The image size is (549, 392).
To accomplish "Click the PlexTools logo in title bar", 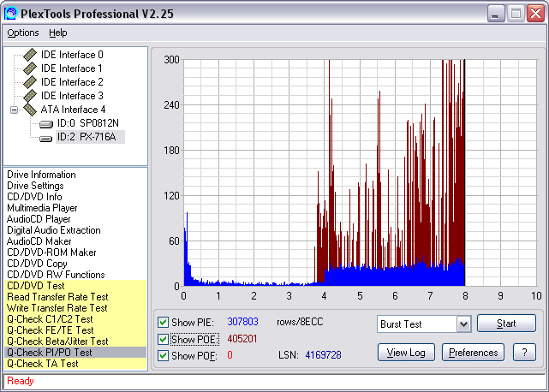I will point(10,14).
